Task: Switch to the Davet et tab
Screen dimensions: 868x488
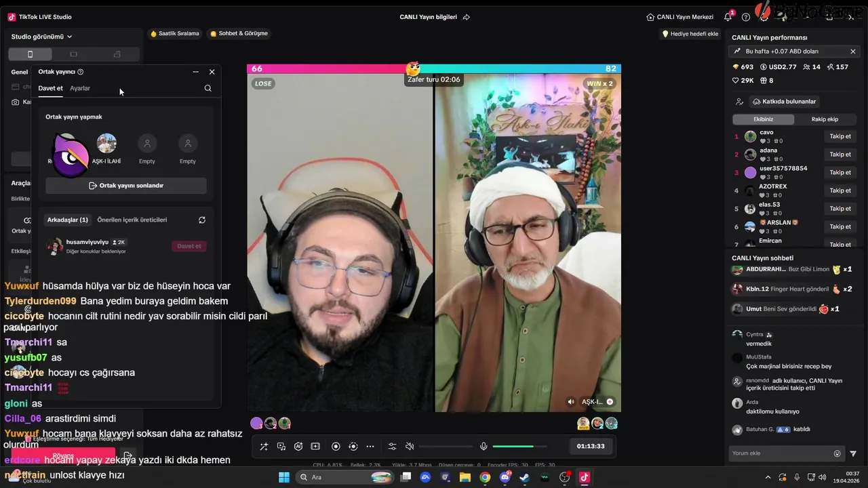Action: pyautogui.click(x=50, y=88)
